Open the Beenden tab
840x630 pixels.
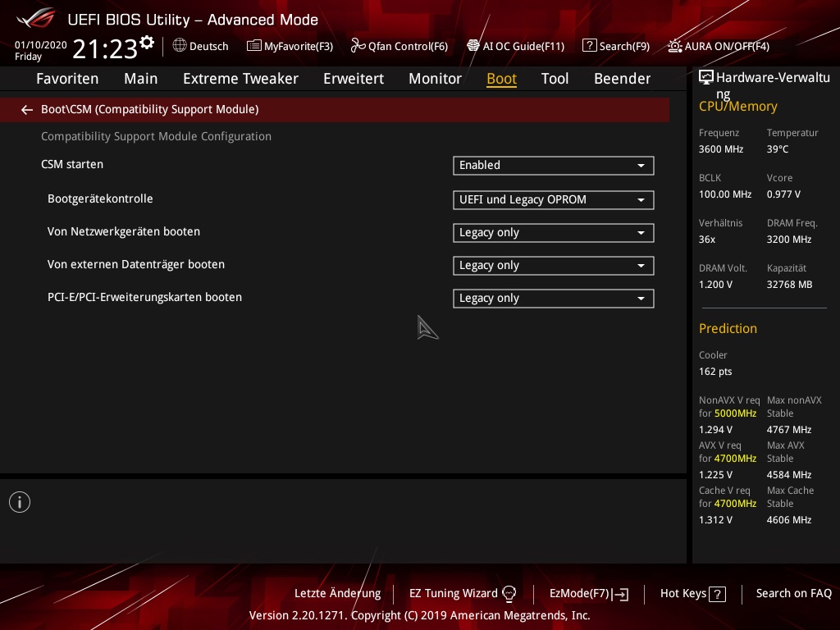click(622, 79)
